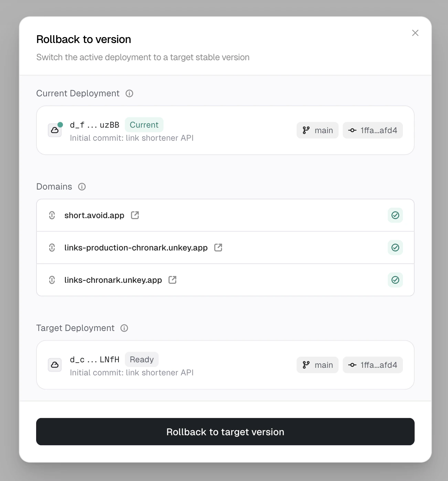Click the info icon next to Current Deployment
This screenshot has height=481, width=448.
129,93
